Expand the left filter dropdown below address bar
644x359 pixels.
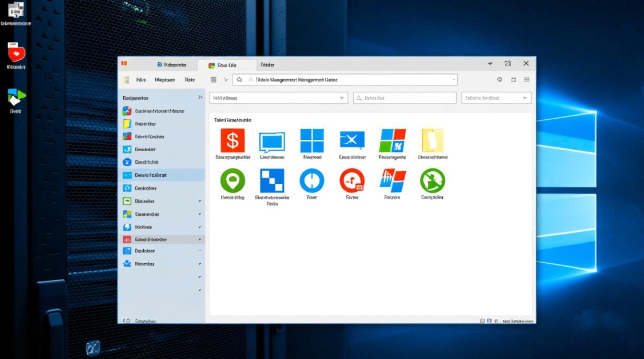(x=278, y=98)
